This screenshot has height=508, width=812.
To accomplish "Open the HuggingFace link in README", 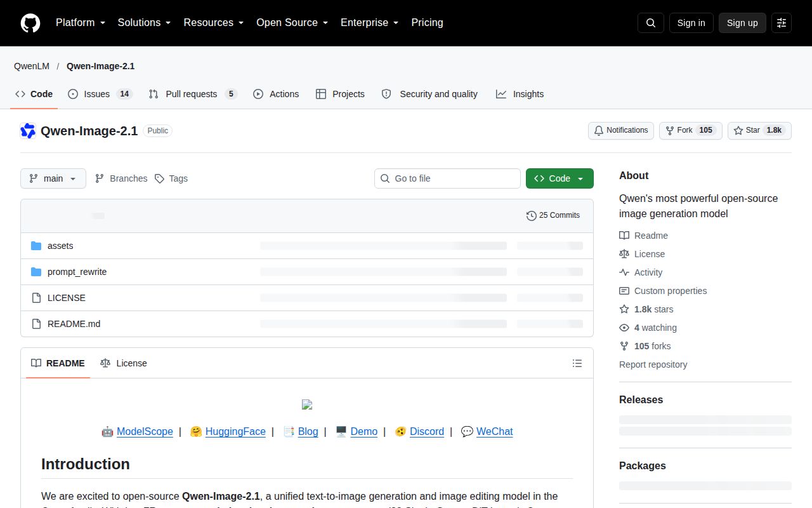I will (235, 432).
